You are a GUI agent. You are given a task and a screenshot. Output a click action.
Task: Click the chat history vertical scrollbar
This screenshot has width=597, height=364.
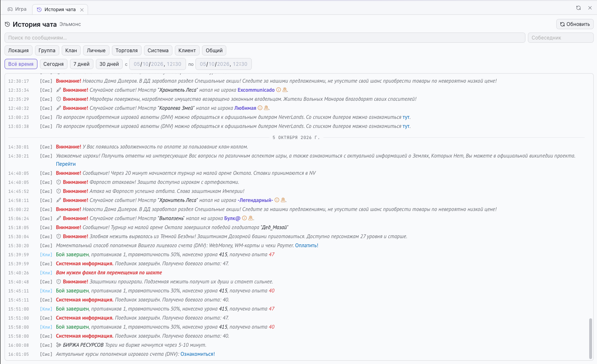(591, 338)
